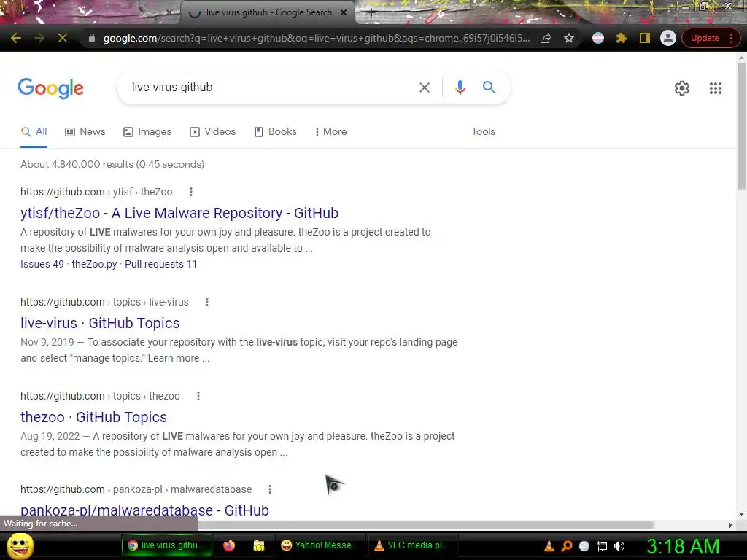Open options for the theZoo result
The width and height of the screenshot is (747, 560).
click(x=191, y=192)
